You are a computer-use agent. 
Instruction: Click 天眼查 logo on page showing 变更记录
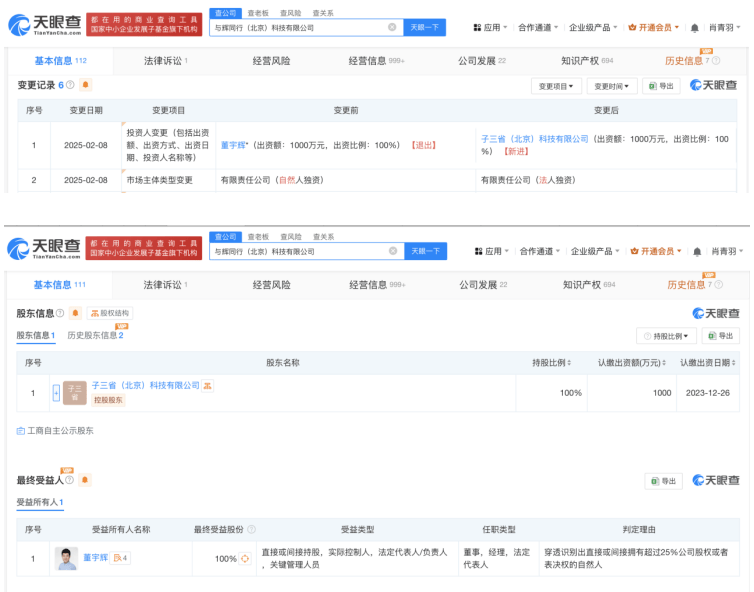[45, 25]
